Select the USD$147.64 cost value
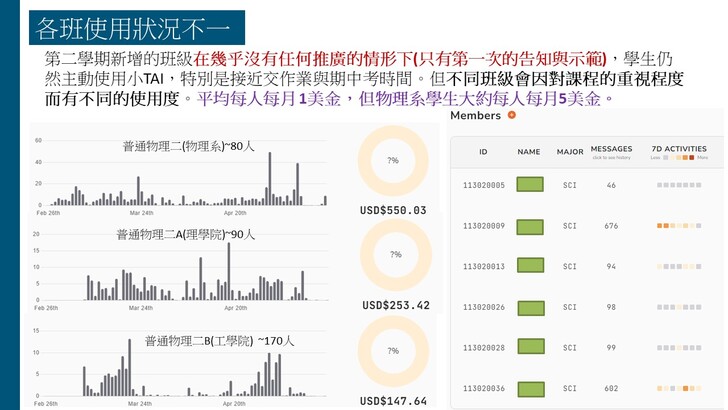This screenshot has width=728, height=410. click(x=393, y=401)
